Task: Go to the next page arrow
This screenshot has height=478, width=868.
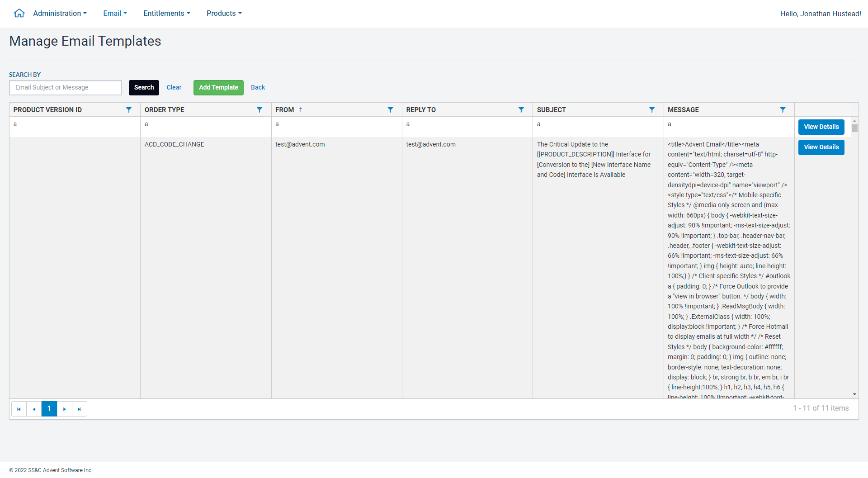Action: [65, 409]
